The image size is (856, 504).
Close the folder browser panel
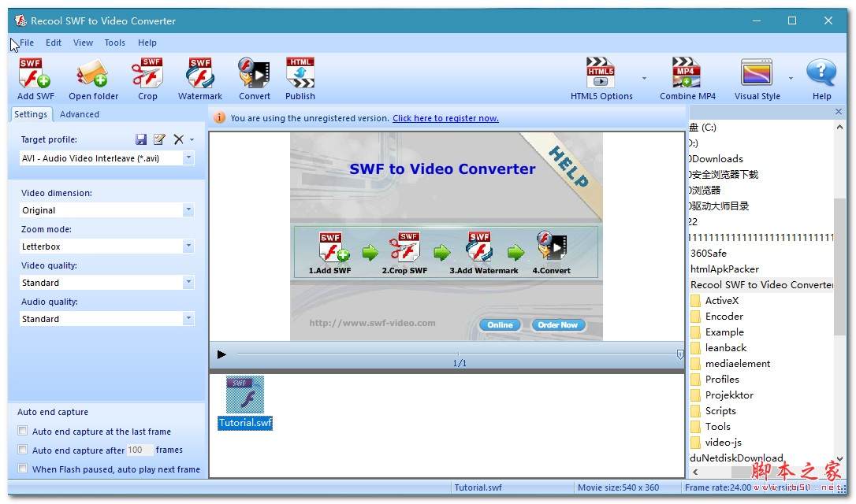point(839,112)
